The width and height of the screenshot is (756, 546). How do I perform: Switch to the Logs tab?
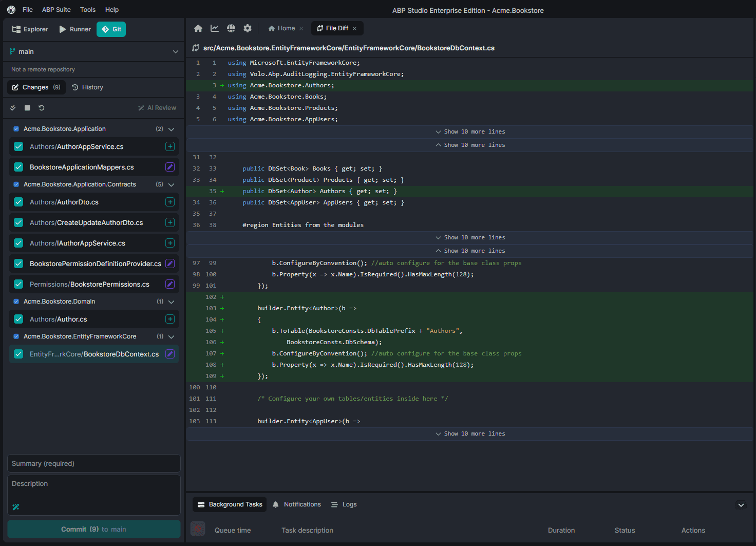(x=344, y=504)
